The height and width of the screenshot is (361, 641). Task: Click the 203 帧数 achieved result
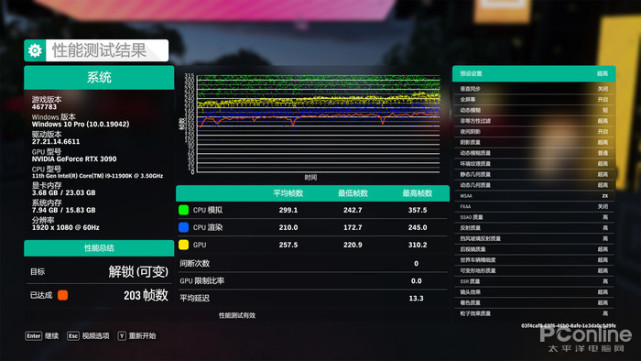146,295
